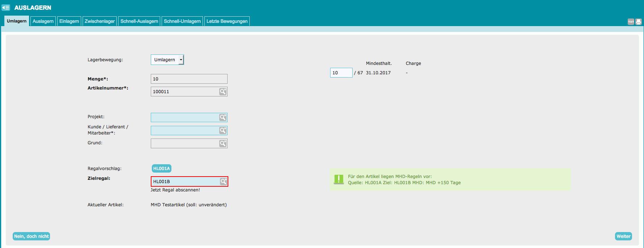Screen dimensions: 644x248
Task: Click the Weiter button
Action: [623, 236]
